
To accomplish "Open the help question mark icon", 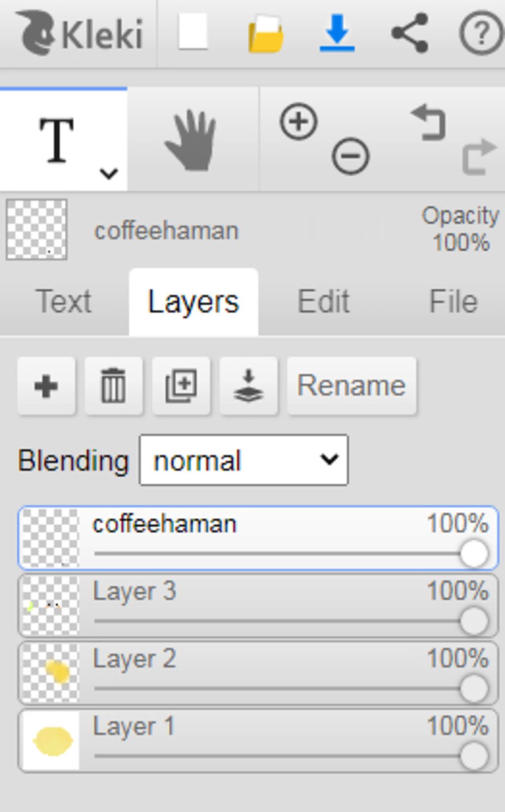I will coord(481,33).
